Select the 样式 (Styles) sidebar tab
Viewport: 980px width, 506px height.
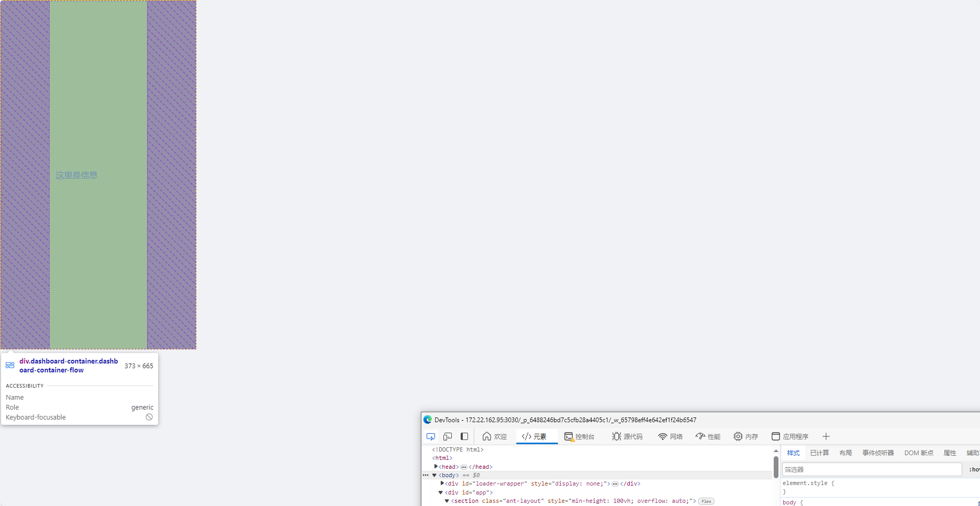[x=793, y=453]
